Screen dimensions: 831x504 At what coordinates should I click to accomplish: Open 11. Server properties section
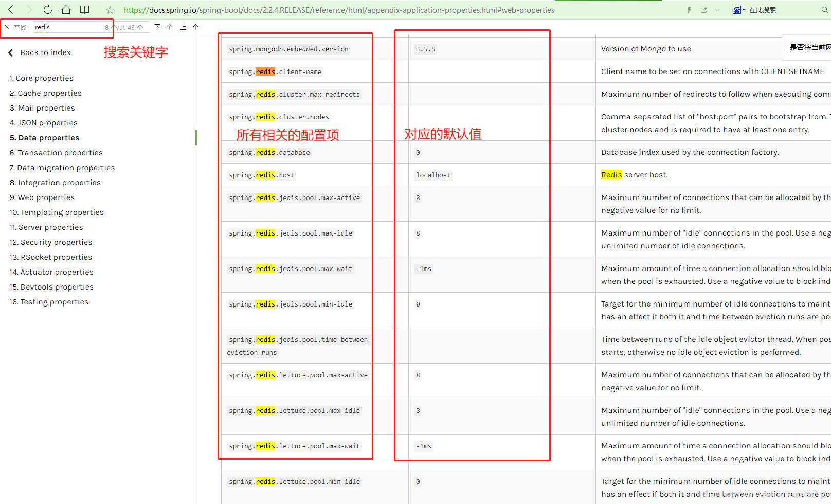click(46, 227)
